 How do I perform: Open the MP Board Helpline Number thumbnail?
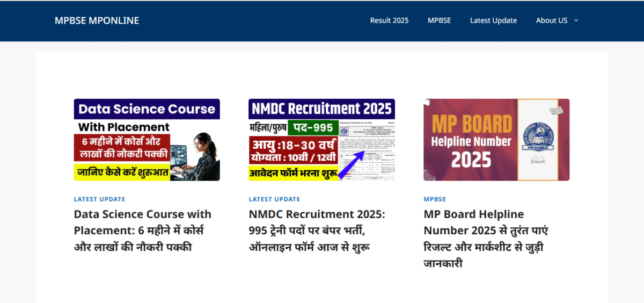(x=496, y=140)
